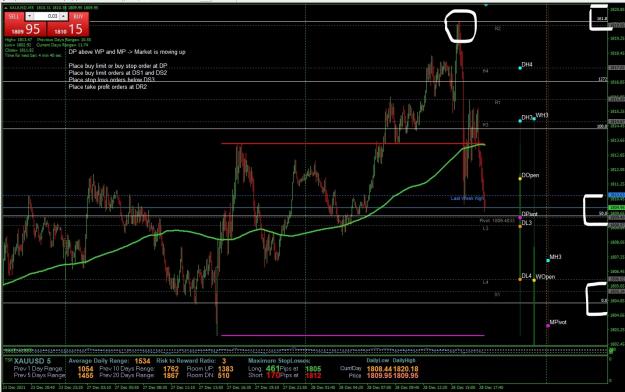Click the DailyHigh value 1820.18
625x392 pixels.
[406, 369]
